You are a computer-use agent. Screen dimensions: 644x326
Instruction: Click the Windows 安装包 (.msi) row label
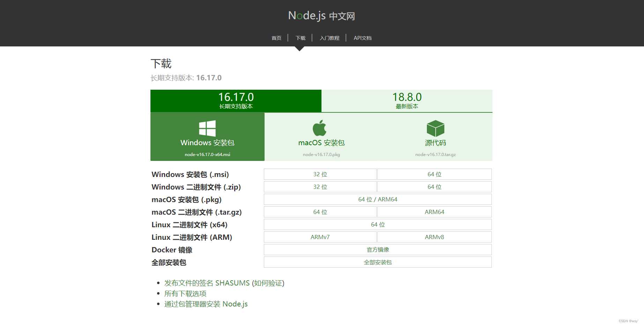[190, 174]
